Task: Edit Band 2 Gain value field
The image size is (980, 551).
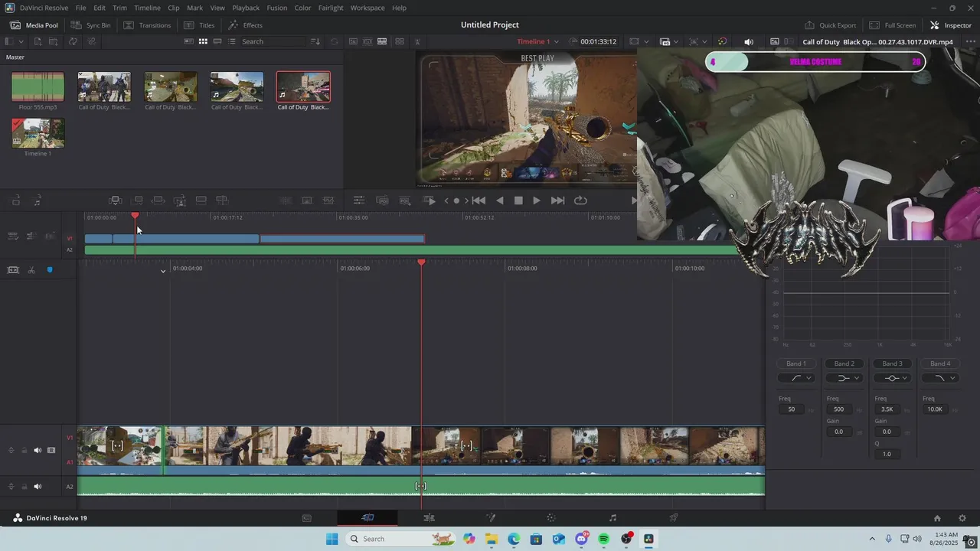Action: coord(838,432)
